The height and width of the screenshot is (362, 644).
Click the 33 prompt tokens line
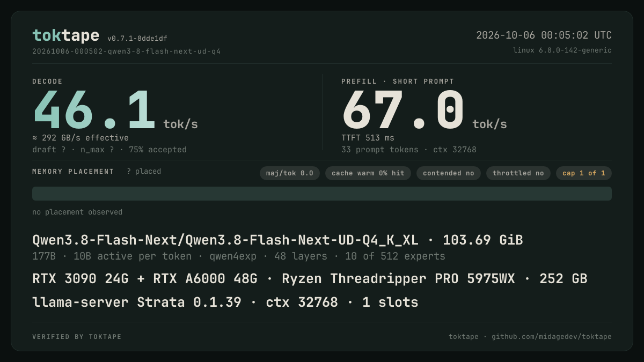(409, 150)
